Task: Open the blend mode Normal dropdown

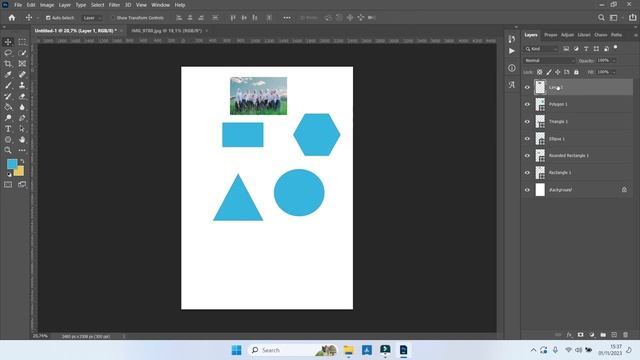Action: pyautogui.click(x=549, y=60)
